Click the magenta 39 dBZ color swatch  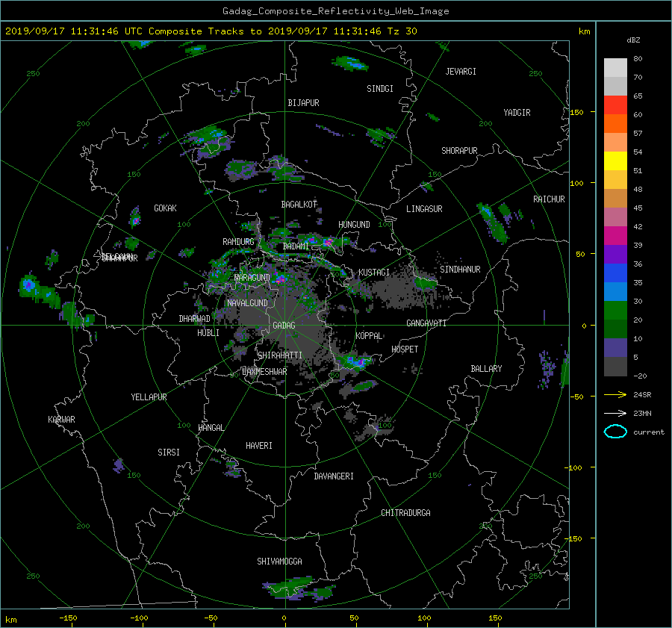pyautogui.click(x=615, y=235)
